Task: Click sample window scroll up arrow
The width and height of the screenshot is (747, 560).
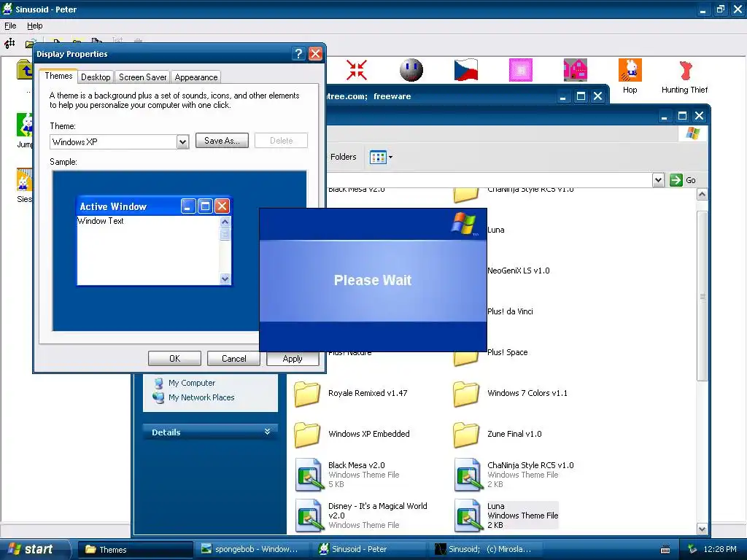Action: (x=225, y=222)
